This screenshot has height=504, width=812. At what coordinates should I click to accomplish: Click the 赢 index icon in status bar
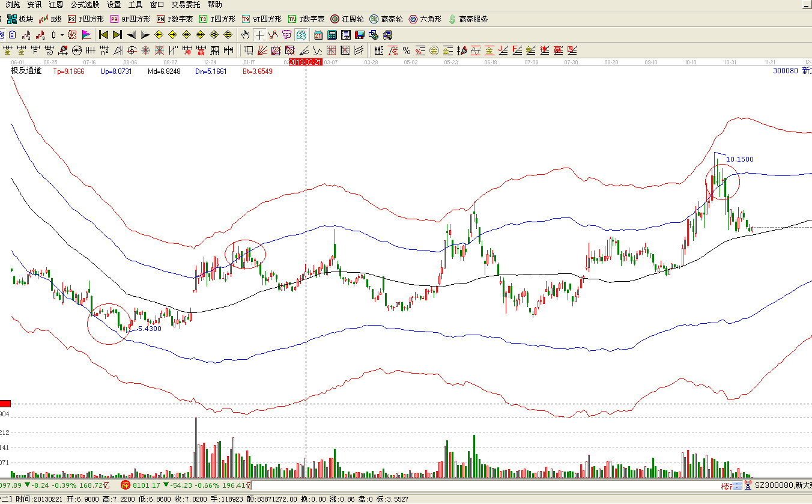[126, 485]
